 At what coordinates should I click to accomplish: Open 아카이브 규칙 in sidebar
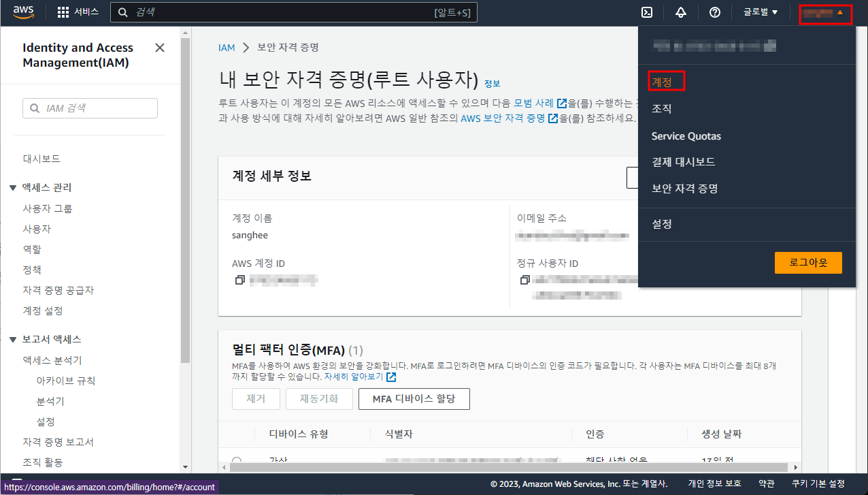point(66,381)
